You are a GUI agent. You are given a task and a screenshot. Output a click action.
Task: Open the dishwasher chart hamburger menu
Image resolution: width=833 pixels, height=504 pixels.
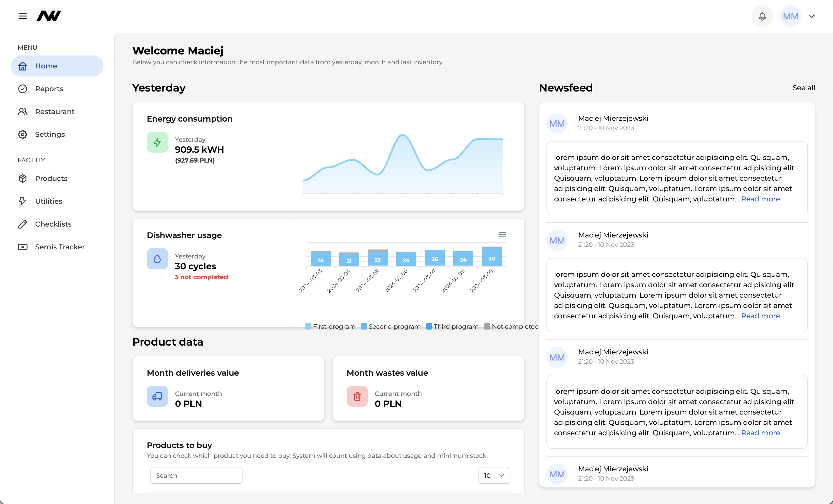[x=502, y=234]
